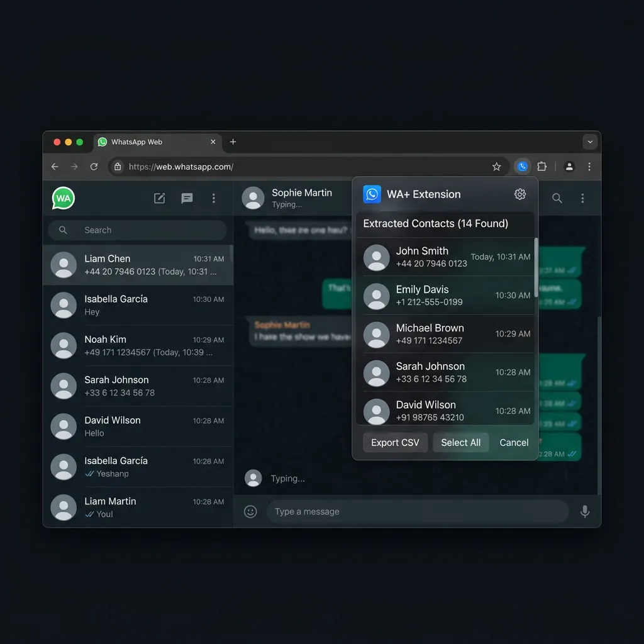
Task: Bookmark this page with the star icon
Action: pyautogui.click(x=497, y=166)
